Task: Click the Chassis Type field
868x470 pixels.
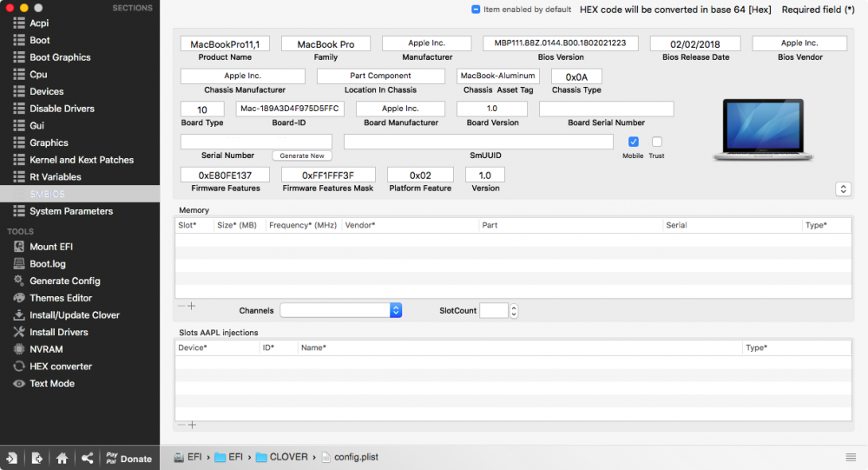Action: [576, 76]
